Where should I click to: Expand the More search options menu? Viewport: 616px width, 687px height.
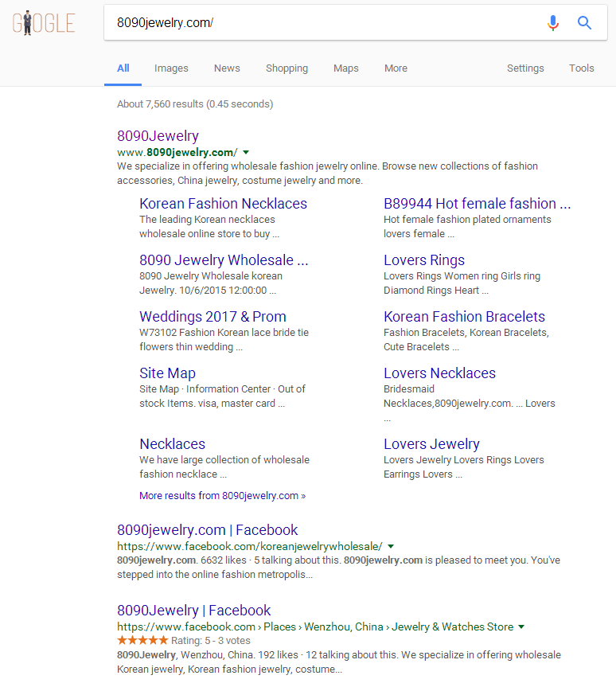tap(396, 68)
